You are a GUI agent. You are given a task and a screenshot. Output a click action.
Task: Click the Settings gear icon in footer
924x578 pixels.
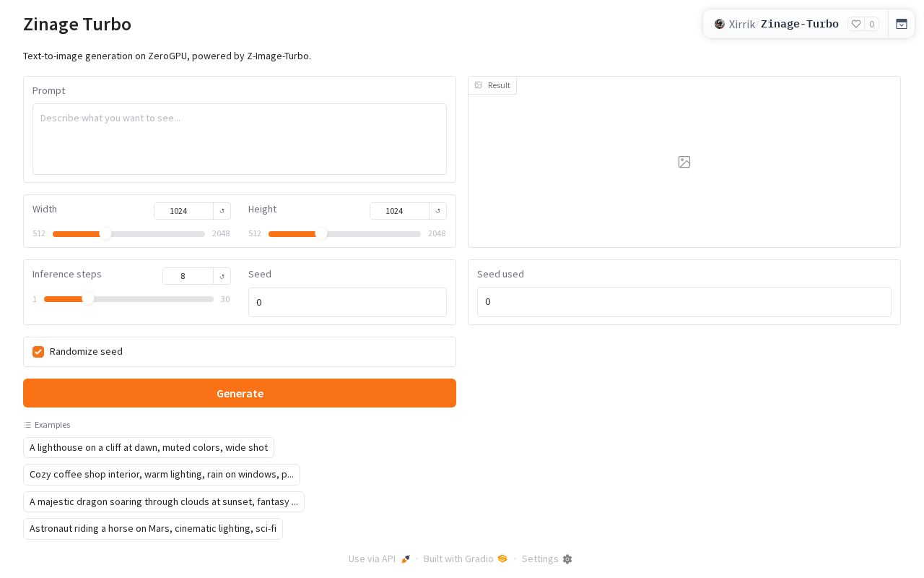(x=567, y=559)
